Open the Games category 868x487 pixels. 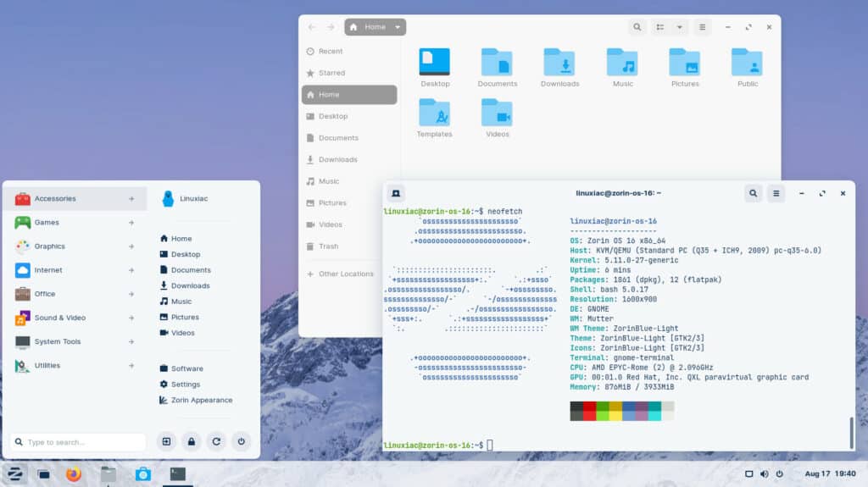pos(75,223)
